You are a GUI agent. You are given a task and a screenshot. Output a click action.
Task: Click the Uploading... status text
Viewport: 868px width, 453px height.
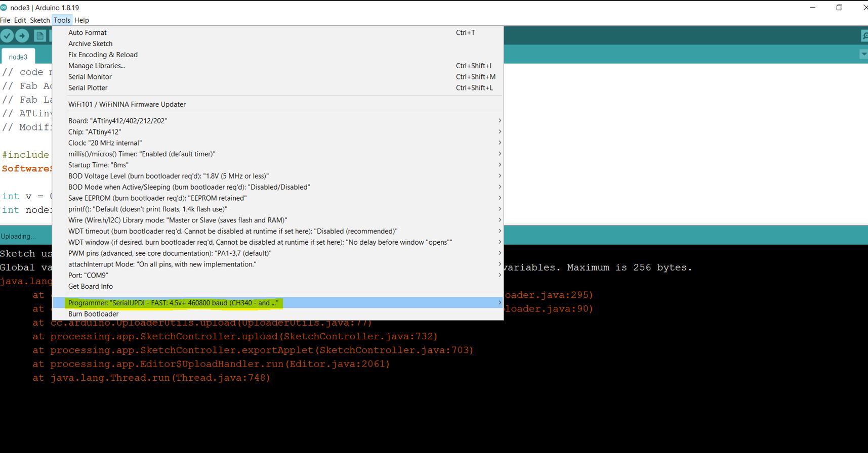[x=18, y=236]
